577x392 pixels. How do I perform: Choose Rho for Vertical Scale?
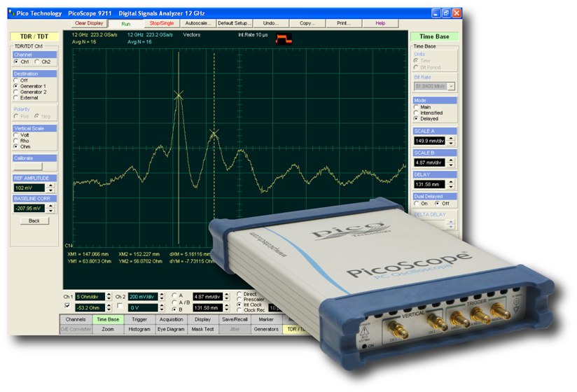(16, 141)
